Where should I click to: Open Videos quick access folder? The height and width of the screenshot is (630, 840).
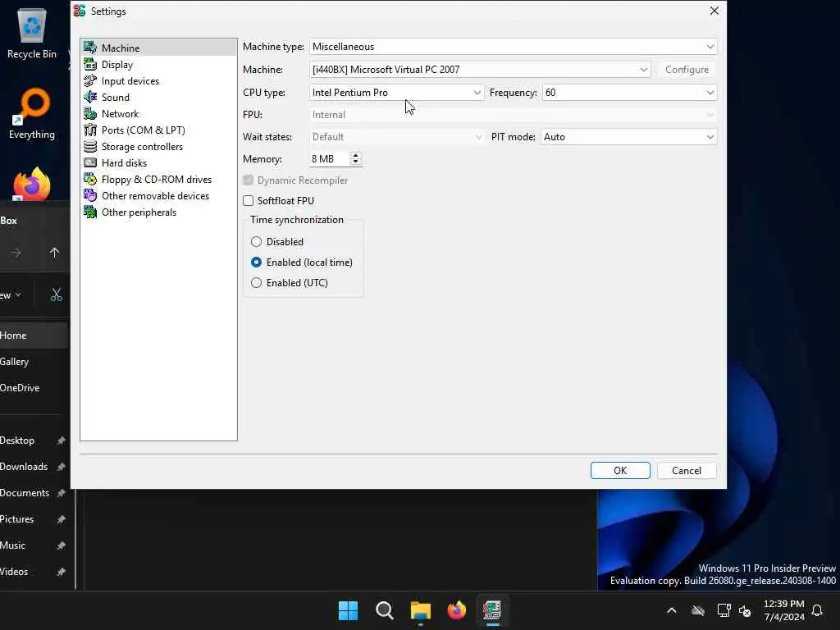pos(33,572)
